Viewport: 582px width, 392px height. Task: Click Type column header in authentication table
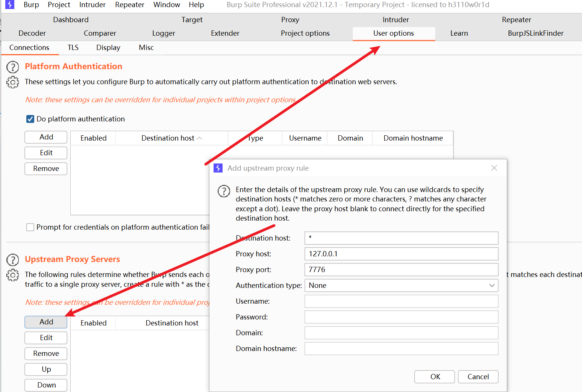coord(255,138)
